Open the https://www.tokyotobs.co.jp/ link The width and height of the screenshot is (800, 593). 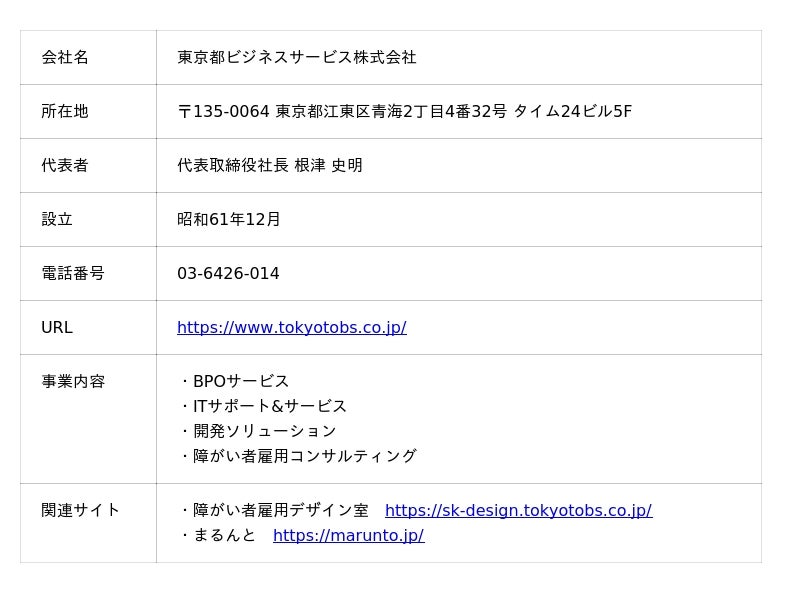(x=291, y=328)
